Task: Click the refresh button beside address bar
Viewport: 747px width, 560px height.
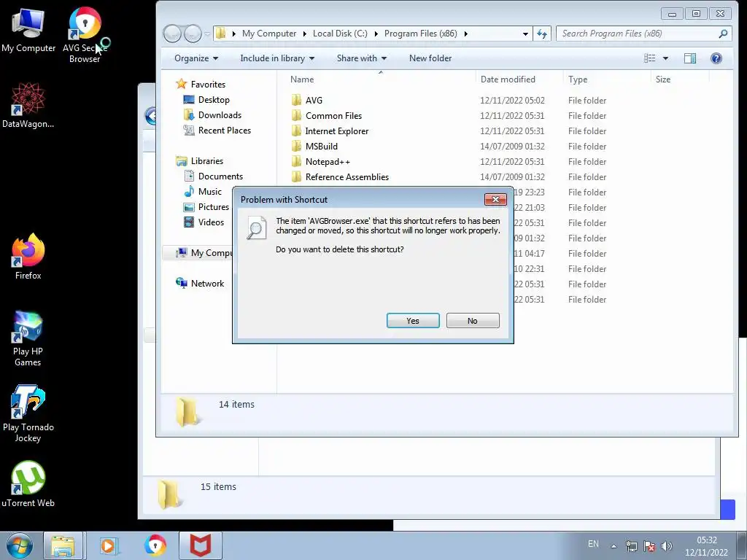Action: 542,34
